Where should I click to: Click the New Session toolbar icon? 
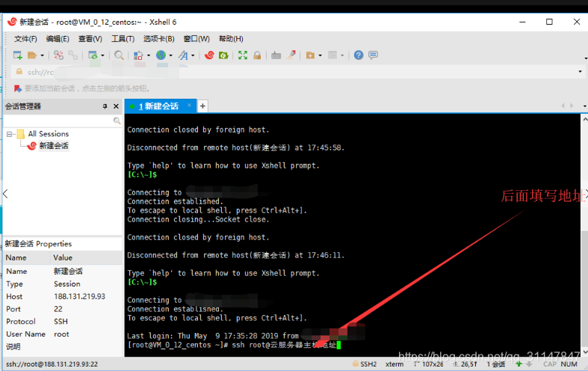pyautogui.click(x=18, y=55)
